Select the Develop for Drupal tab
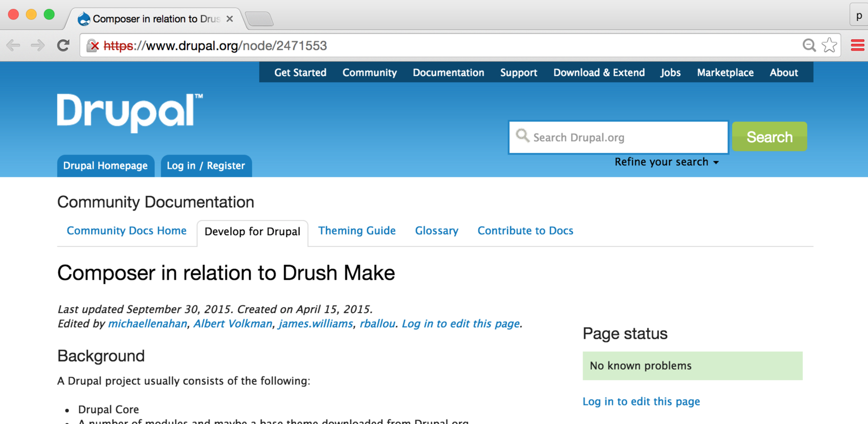Viewport: 868px width, 424px height. (x=252, y=232)
